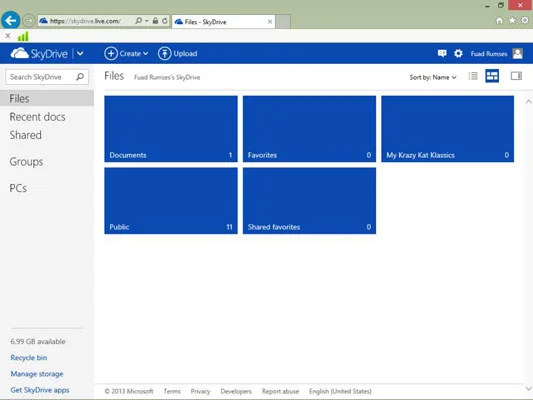Open the Recycle bin link
Viewport: 533px width, 400px height.
[29, 358]
